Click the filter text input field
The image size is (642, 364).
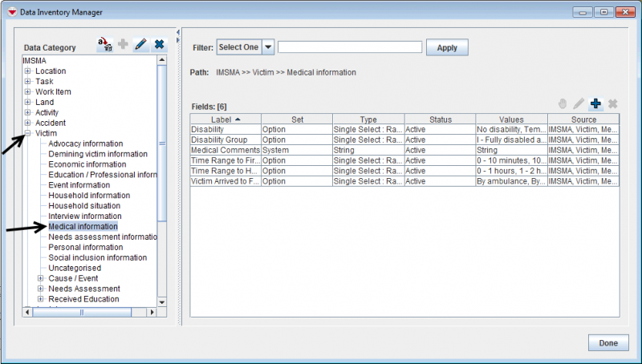click(349, 47)
